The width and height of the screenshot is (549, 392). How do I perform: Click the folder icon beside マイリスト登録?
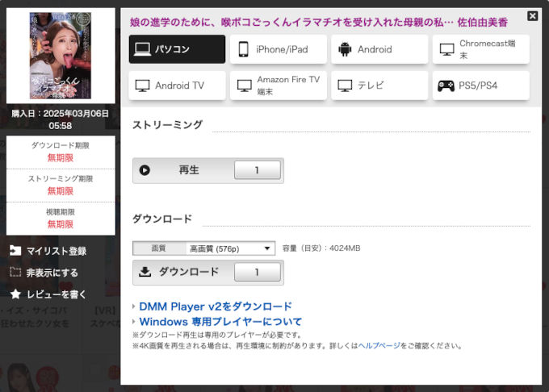click(x=15, y=251)
